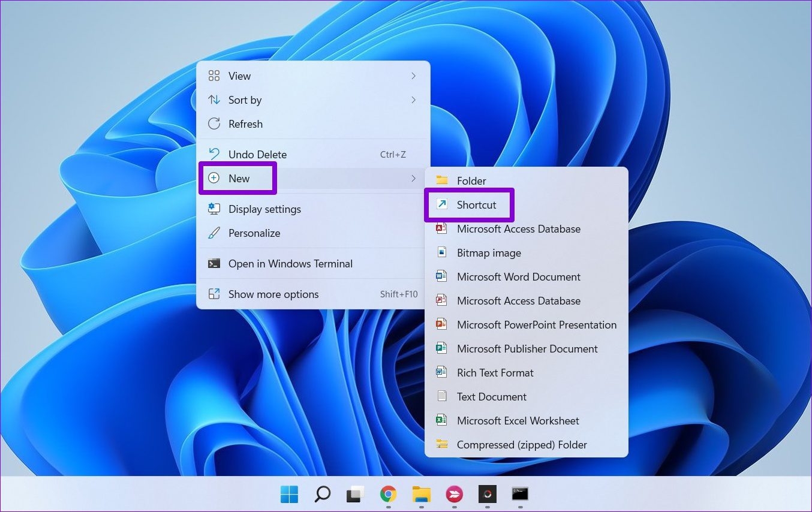
Task: Create a new Microsoft Publisher Document
Action: pyautogui.click(x=527, y=348)
